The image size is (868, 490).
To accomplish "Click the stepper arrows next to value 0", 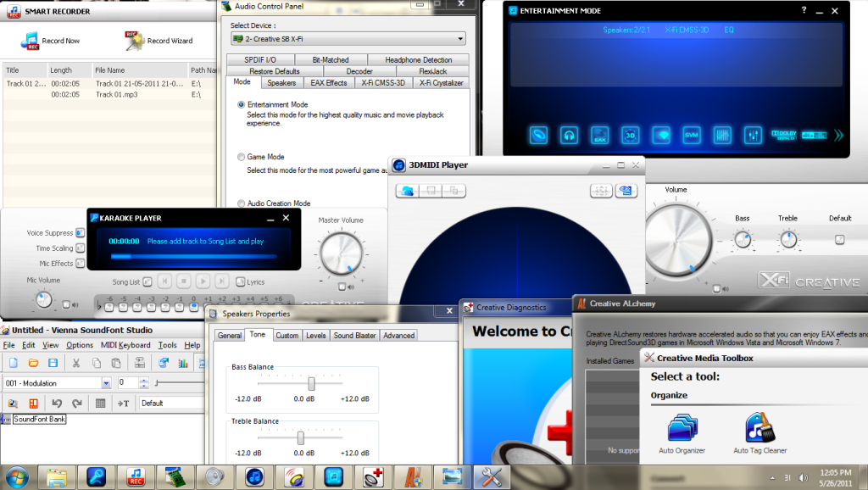I will pos(144,383).
